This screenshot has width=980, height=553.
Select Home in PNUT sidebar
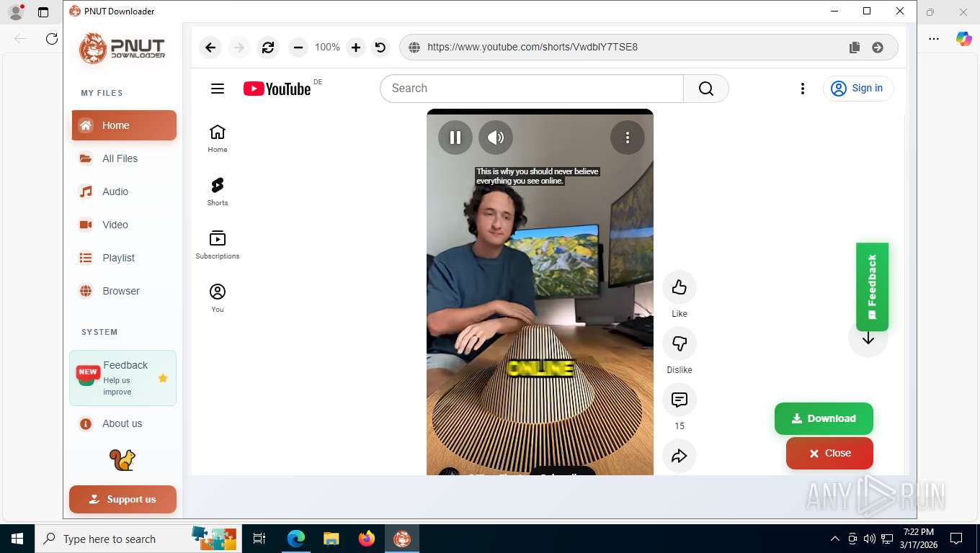coord(124,125)
